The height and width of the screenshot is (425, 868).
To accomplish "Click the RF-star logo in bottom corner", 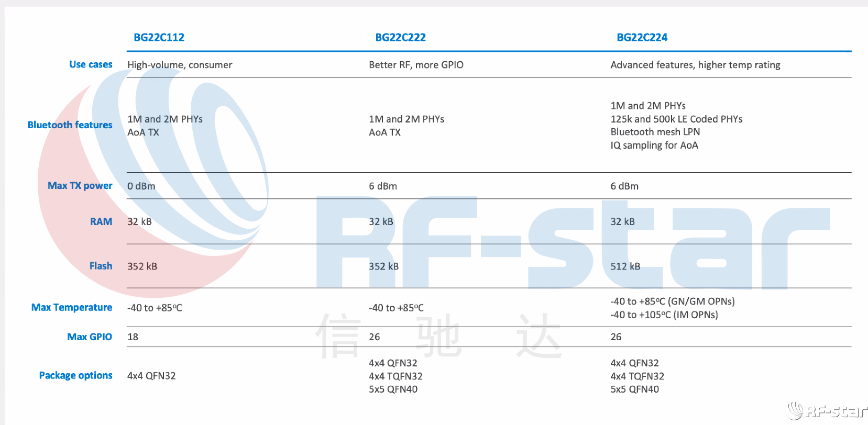I will 828,411.
